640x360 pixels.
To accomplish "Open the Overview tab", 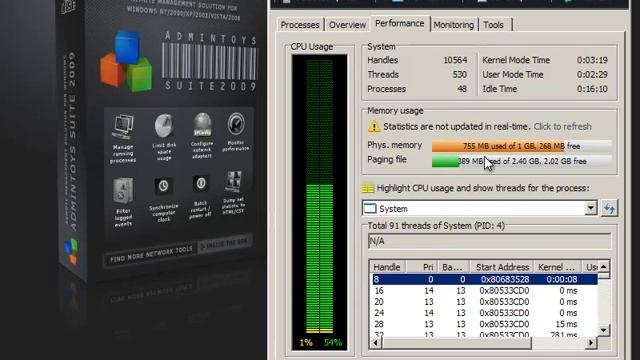I will point(347,25).
